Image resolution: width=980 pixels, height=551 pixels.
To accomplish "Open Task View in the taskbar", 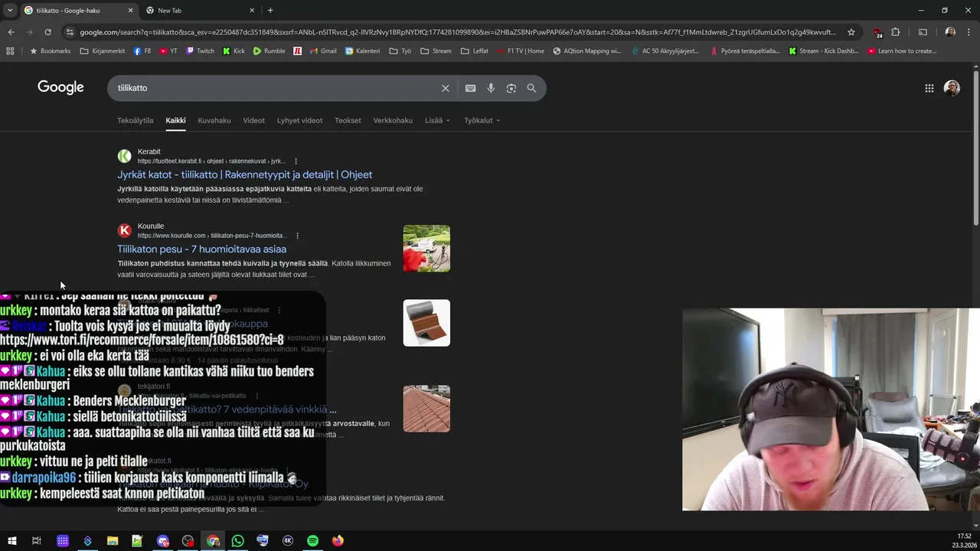I will pyautogui.click(x=37, y=540).
